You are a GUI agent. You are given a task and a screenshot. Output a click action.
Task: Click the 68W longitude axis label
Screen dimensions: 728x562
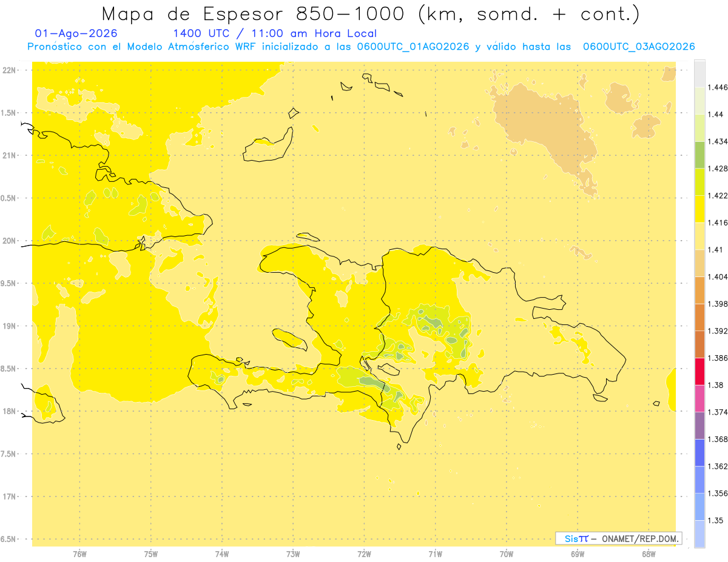point(649,554)
